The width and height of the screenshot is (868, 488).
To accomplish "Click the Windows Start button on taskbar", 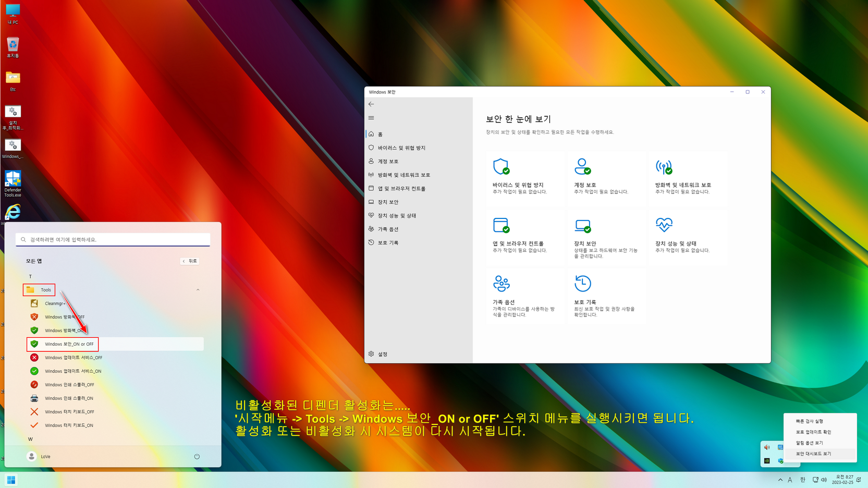I will click(x=11, y=480).
